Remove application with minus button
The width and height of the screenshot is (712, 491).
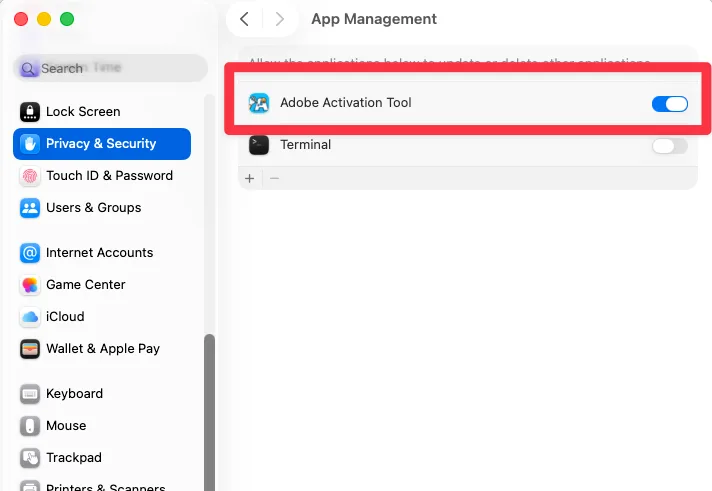(274, 179)
